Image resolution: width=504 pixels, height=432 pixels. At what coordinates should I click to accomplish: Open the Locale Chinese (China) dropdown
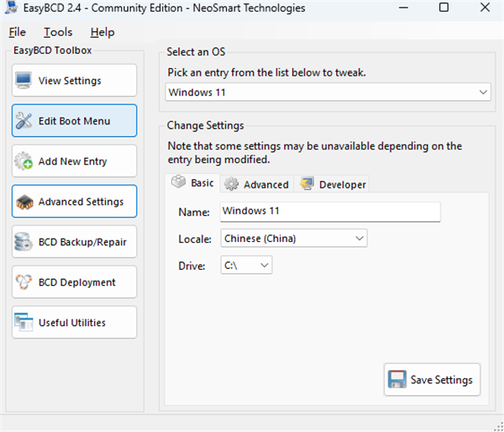tap(294, 239)
